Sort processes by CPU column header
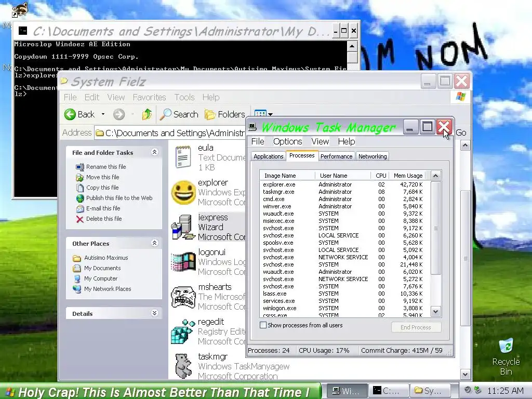The image size is (532, 399). tap(380, 176)
